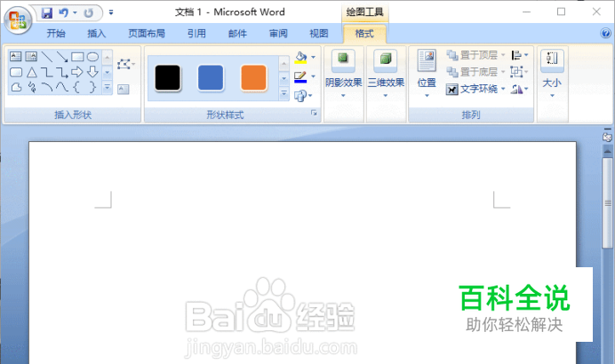Viewport: 615px width, 364px height.
Task: Switch to the 插入 tab
Action: tap(97, 34)
